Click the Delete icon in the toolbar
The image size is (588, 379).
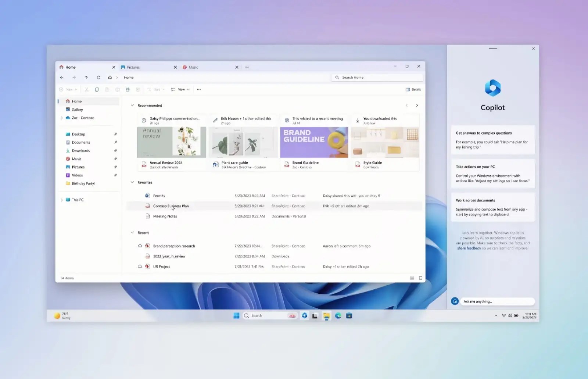tap(138, 89)
